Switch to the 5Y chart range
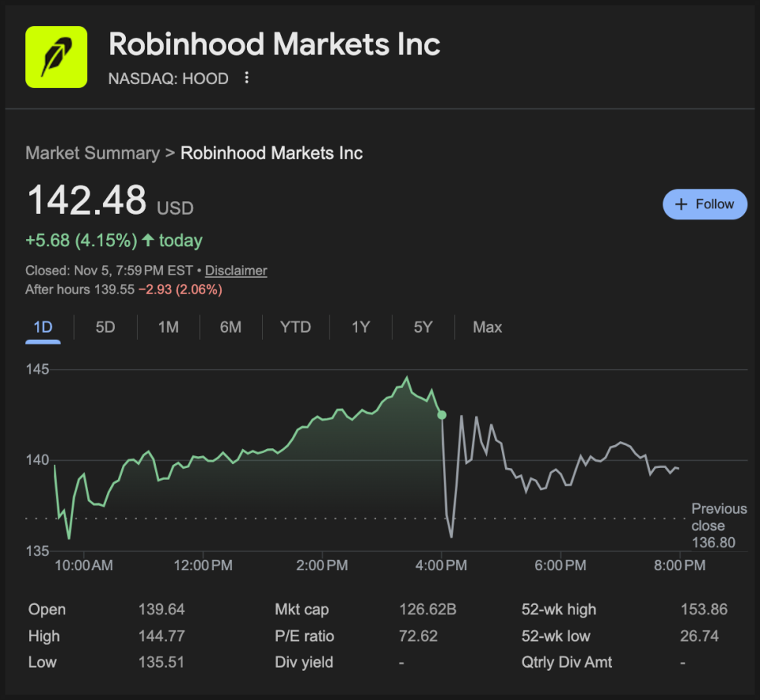Viewport: 760px width, 700px height. 423,327
